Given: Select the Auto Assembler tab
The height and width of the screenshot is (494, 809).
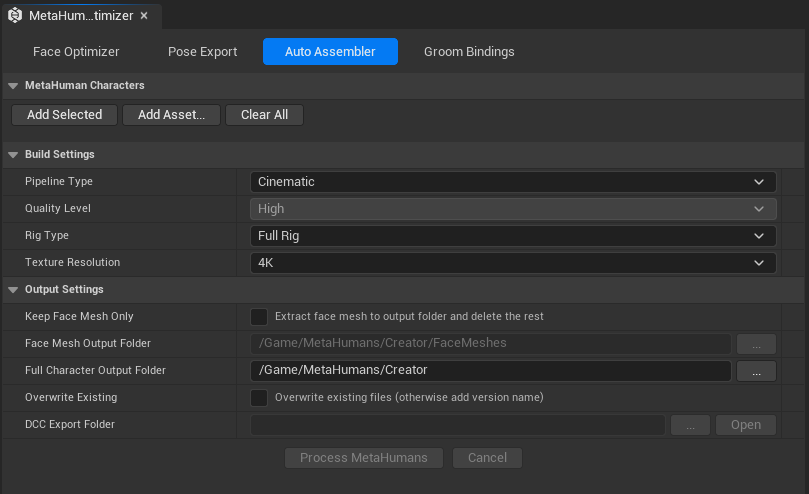Looking at the screenshot, I should click(x=330, y=52).
